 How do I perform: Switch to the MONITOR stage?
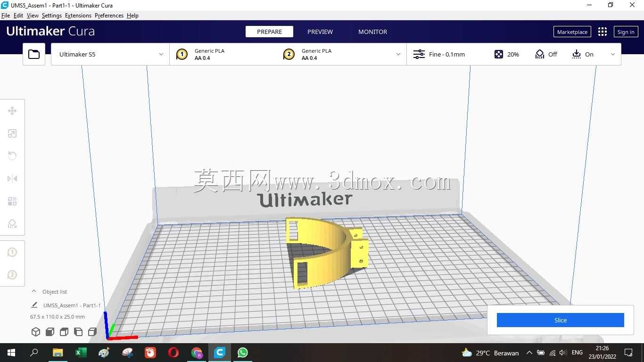[372, 32]
